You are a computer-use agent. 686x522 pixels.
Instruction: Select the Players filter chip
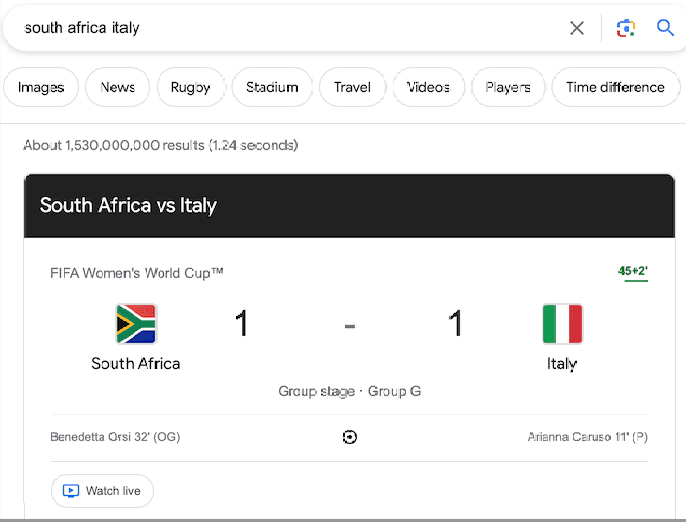click(x=508, y=87)
